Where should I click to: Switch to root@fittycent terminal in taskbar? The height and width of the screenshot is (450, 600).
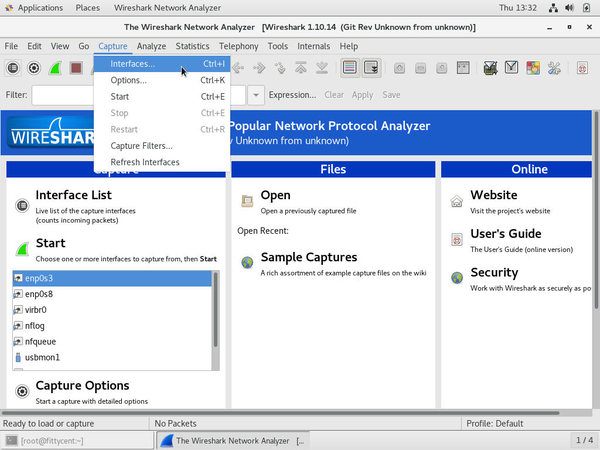coord(77,441)
